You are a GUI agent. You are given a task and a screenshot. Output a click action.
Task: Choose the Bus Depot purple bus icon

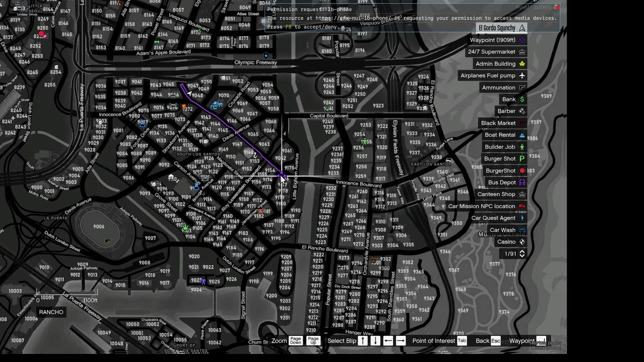(522, 183)
